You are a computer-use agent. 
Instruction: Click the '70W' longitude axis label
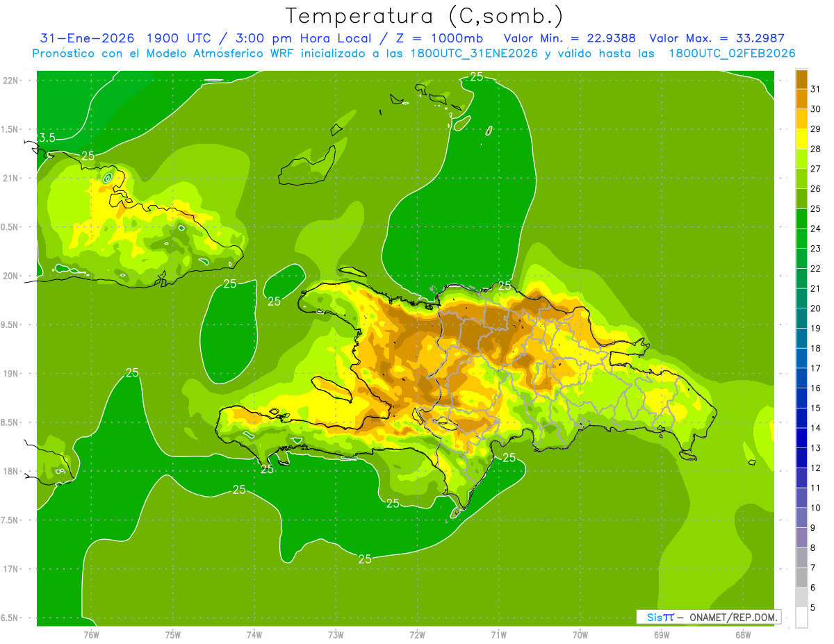pos(580,635)
